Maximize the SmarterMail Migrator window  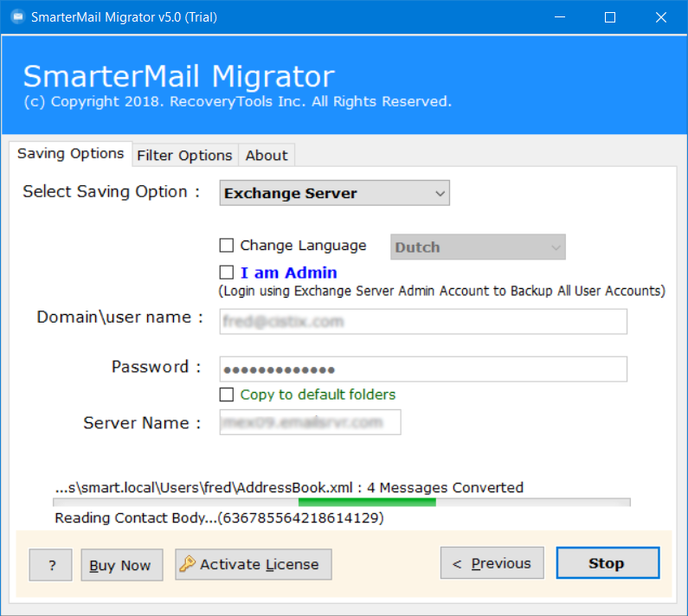coord(610,17)
